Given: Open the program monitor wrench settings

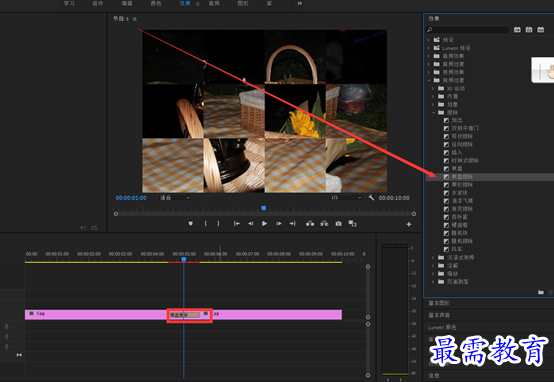Looking at the screenshot, I should (371, 198).
